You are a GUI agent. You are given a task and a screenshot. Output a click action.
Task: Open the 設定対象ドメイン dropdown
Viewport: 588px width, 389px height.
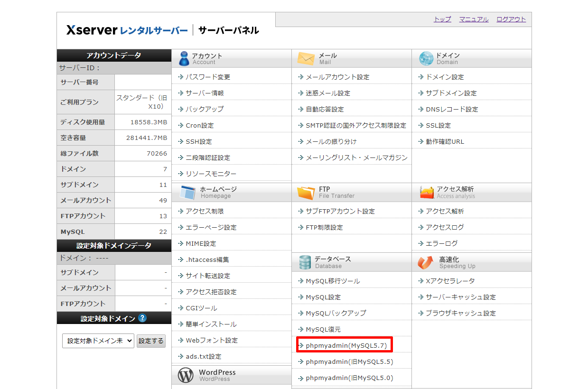coord(98,341)
